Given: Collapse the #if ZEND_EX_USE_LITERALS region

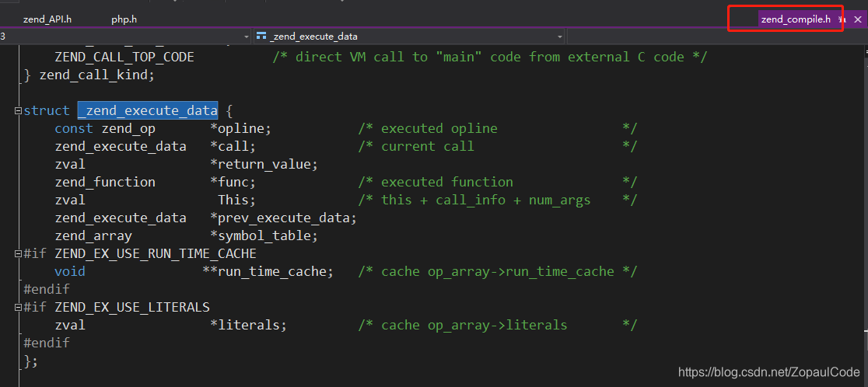Looking at the screenshot, I should pos(18,307).
